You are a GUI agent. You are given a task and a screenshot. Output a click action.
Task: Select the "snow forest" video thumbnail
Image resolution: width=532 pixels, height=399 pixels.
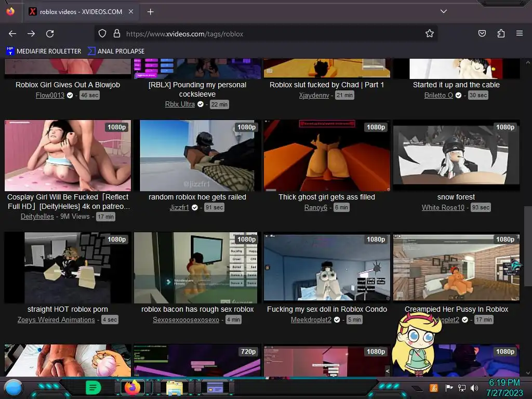[x=456, y=155]
